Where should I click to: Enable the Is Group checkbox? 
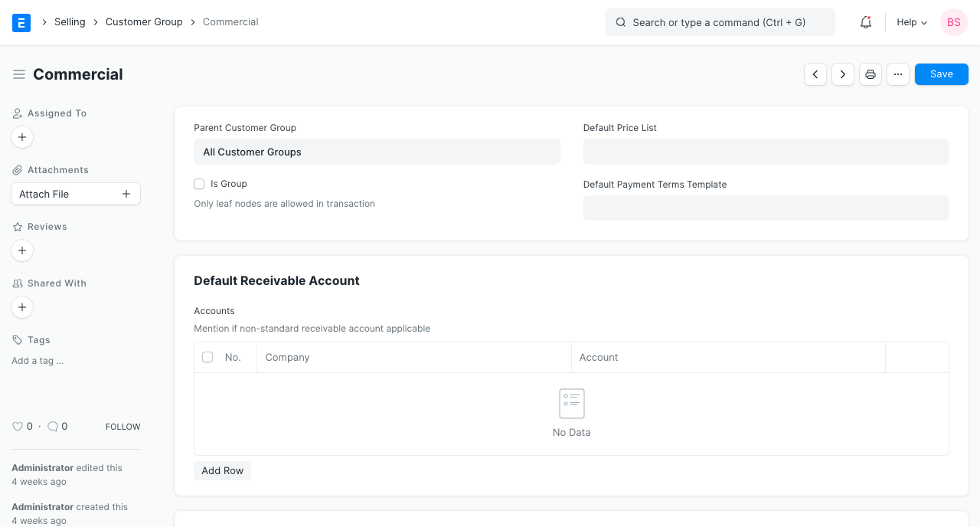tap(199, 184)
